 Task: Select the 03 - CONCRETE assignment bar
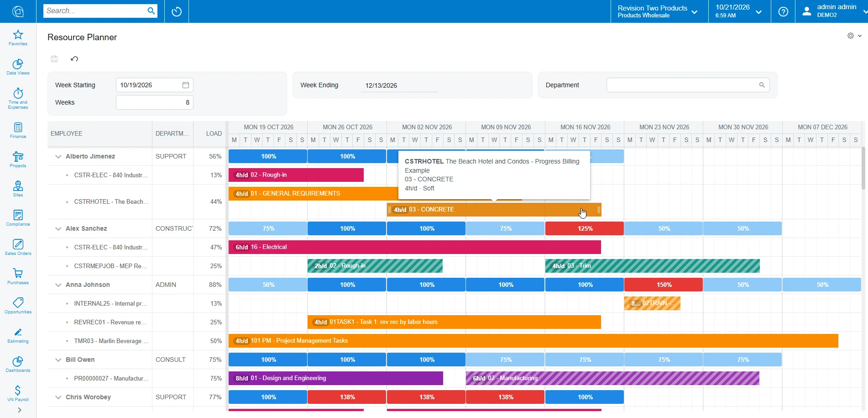click(494, 210)
